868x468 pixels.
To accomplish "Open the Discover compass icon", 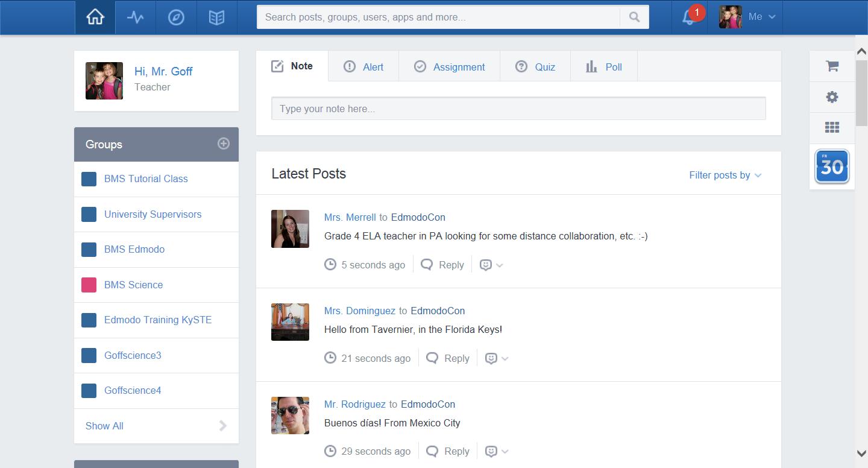I will [x=175, y=17].
